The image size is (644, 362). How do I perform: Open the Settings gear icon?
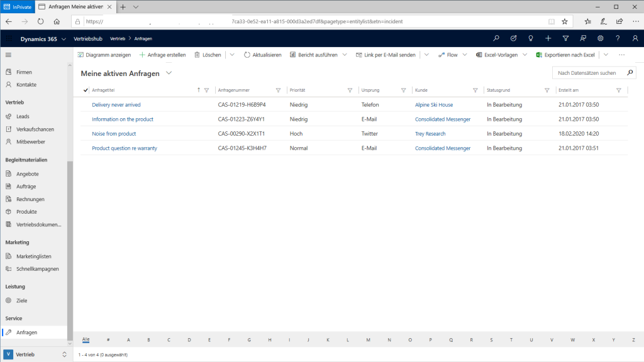pos(600,38)
